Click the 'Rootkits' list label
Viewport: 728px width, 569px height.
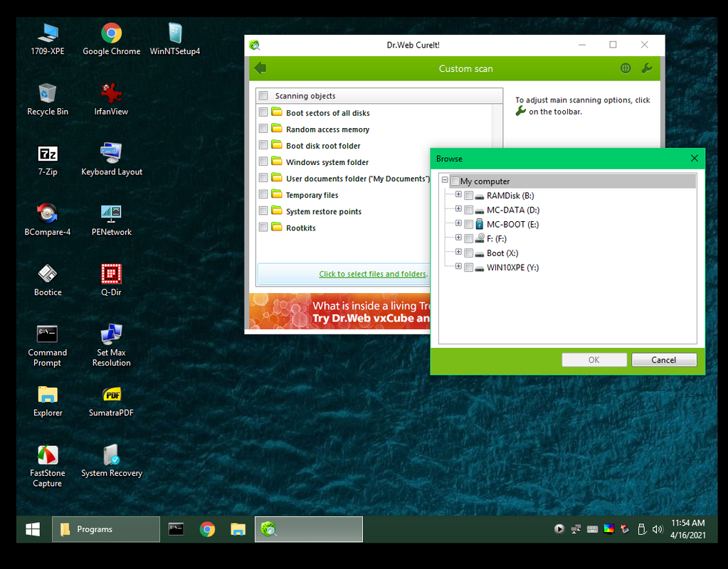[301, 228]
